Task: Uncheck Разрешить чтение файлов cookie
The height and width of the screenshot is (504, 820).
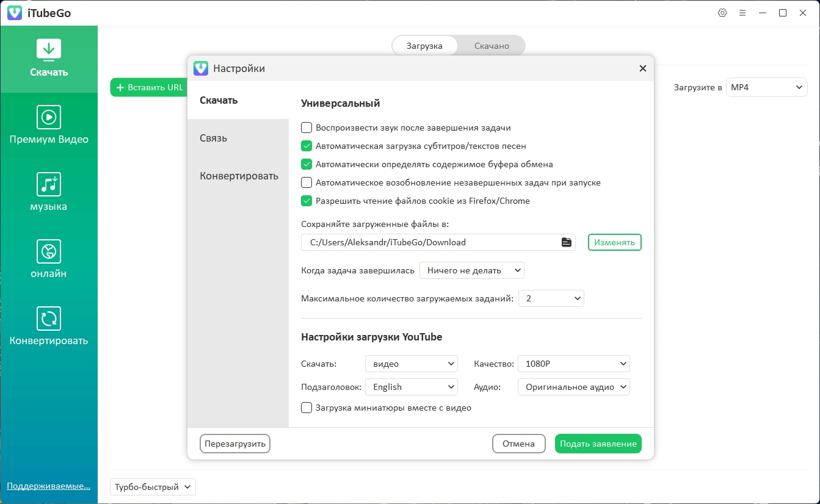Action: (307, 201)
